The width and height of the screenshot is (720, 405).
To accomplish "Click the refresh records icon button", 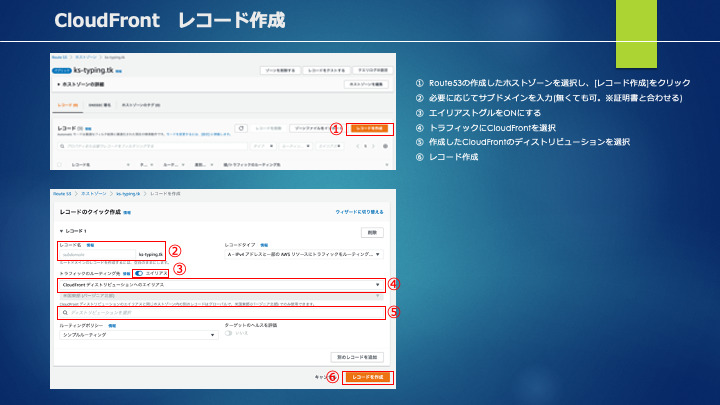I will [x=241, y=129].
